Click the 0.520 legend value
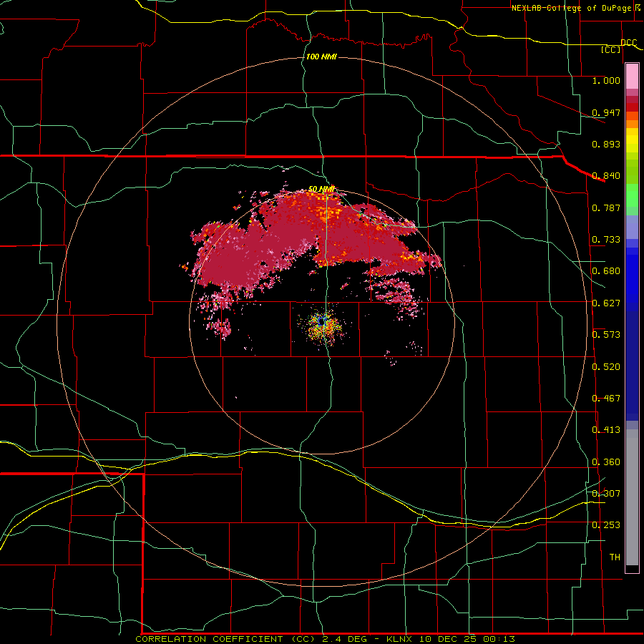Screen dimensions: 644x644 606,367
